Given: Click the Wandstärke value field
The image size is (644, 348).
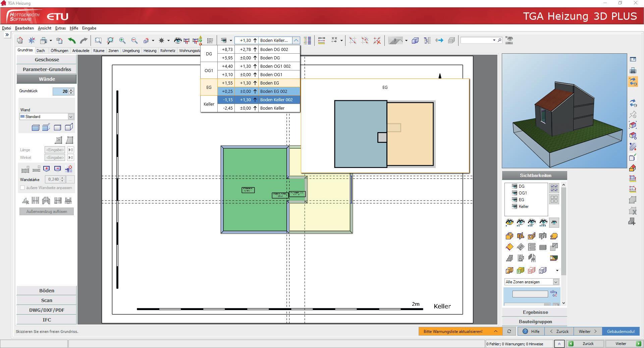Looking at the screenshot, I should [54, 179].
